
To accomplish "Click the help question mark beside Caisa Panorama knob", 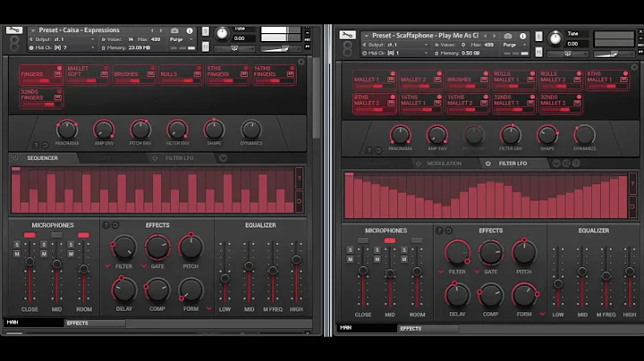I will point(36,146).
